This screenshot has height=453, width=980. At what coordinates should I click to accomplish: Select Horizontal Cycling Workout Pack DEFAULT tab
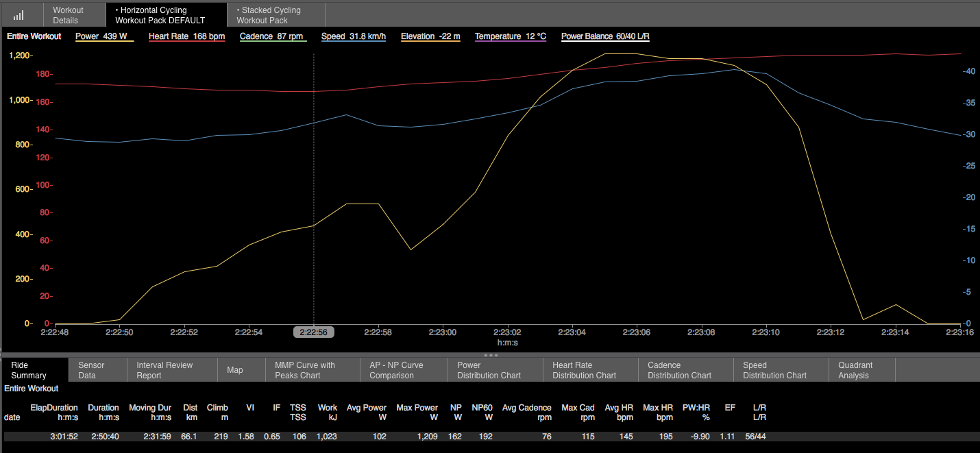click(165, 15)
